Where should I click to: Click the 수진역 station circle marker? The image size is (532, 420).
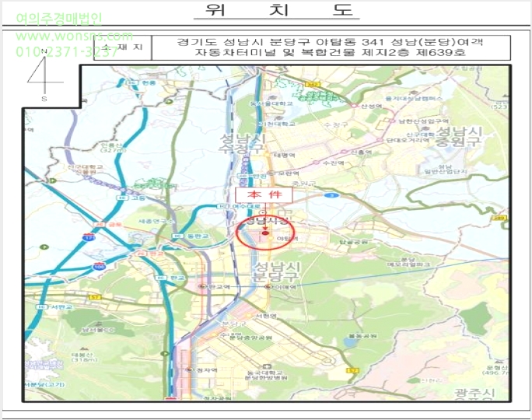pyautogui.click(x=317, y=163)
